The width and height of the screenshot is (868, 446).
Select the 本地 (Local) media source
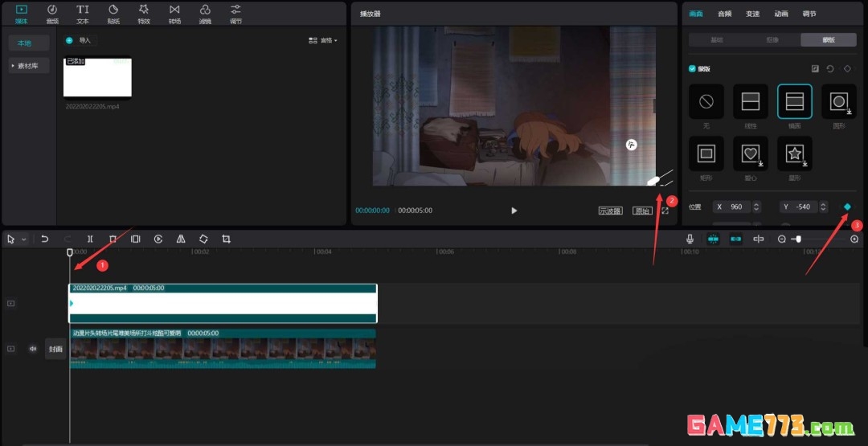click(29, 43)
